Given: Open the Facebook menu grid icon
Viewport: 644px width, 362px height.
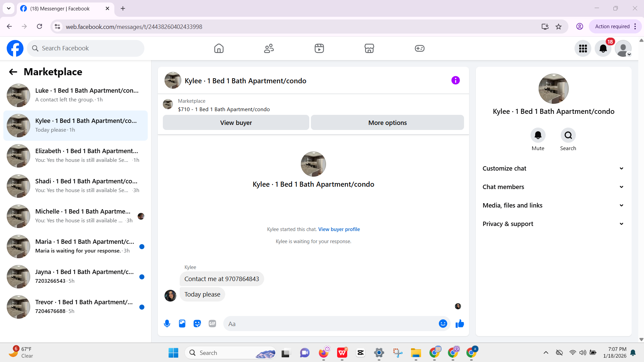Looking at the screenshot, I should (583, 49).
